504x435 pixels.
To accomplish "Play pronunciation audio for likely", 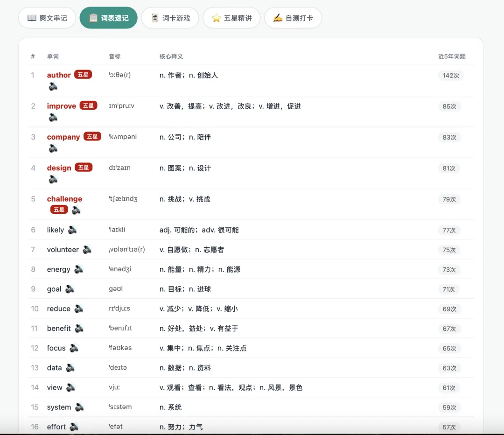I will pos(72,230).
